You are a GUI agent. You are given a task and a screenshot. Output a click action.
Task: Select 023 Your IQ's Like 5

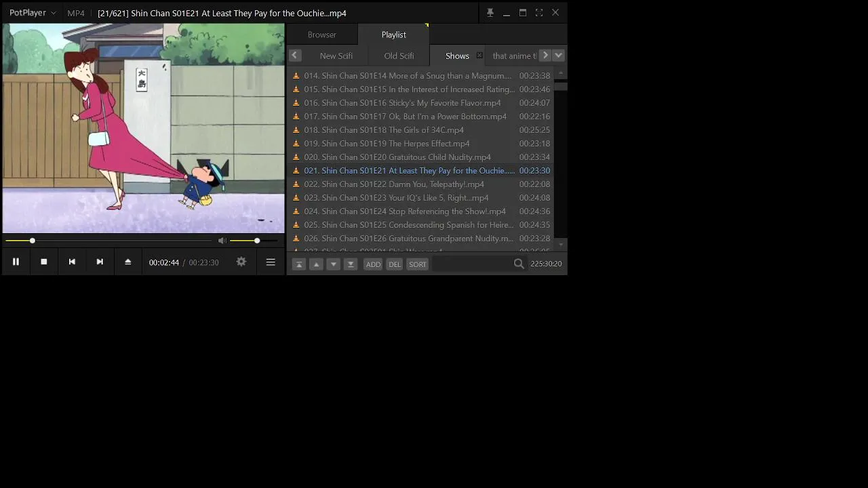click(420, 198)
